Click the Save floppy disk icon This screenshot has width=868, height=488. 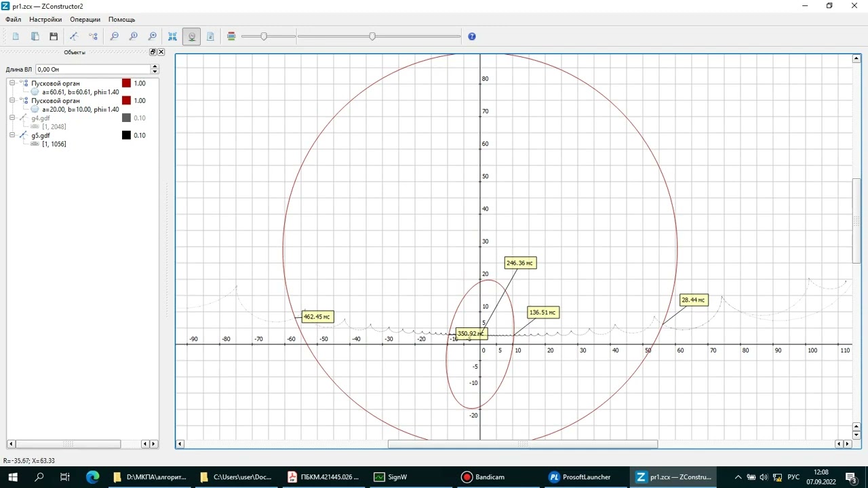54,37
